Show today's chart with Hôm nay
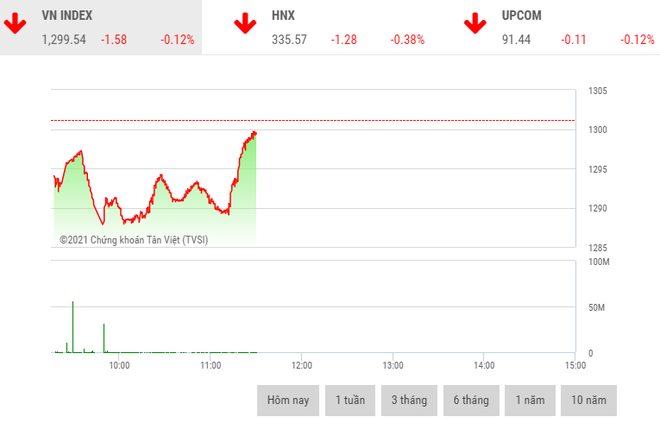The height and width of the screenshot is (442, 660). click(288, 400)
